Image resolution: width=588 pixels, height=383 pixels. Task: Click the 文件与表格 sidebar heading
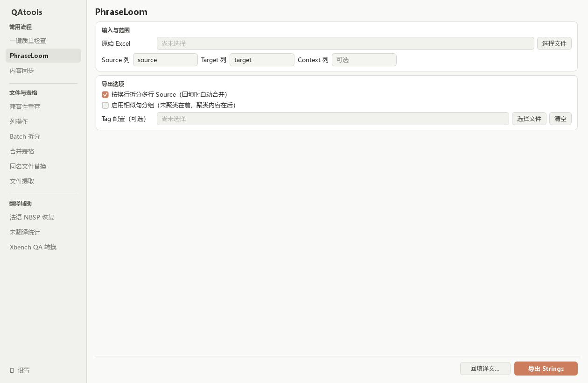[x=23, y=93]
